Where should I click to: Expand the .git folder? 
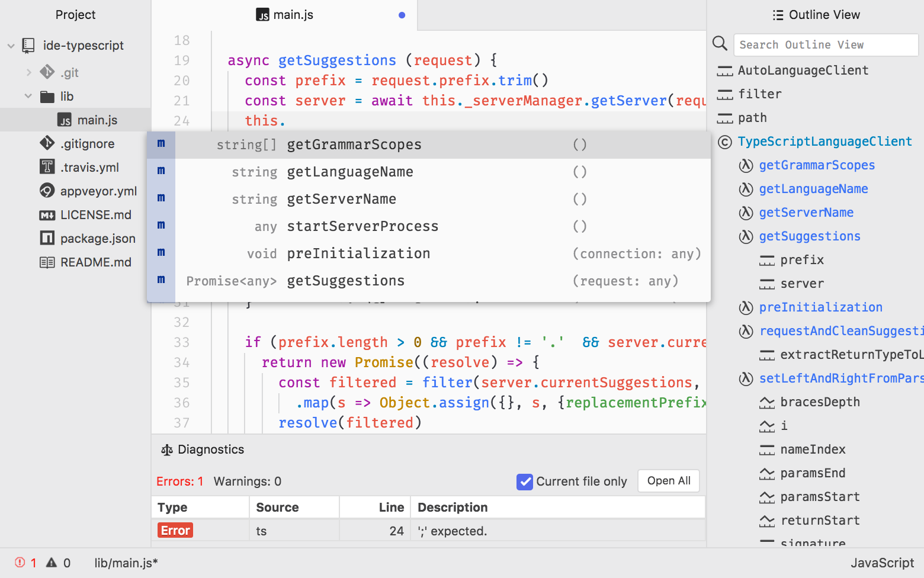point(28,72)
